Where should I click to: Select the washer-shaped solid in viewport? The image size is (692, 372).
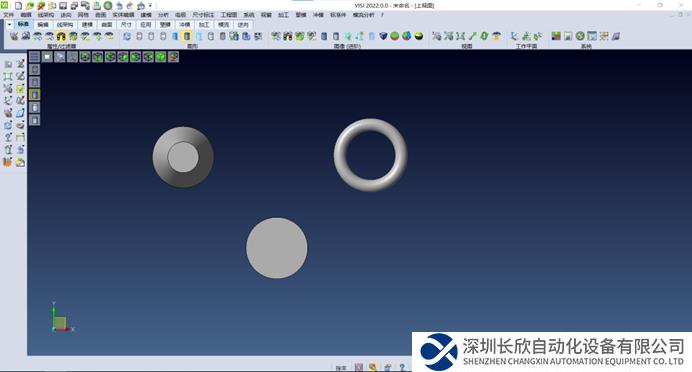183,157
